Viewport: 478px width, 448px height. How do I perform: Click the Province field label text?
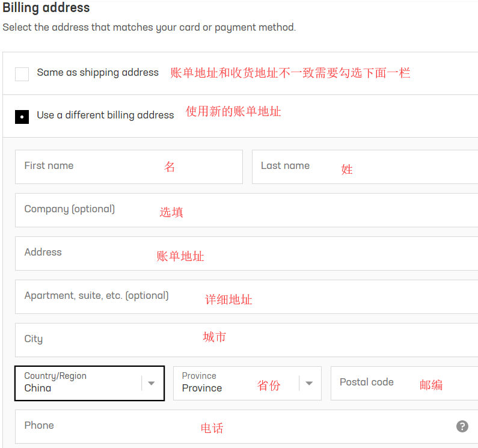tap(199, 376)
